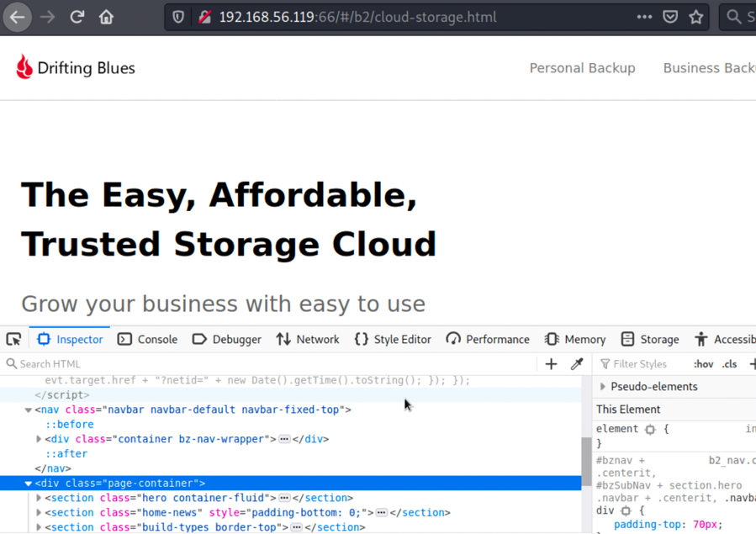Show build-types section children via ellipsis badge
The image size is (756, 534).
[x=297, y=527]
